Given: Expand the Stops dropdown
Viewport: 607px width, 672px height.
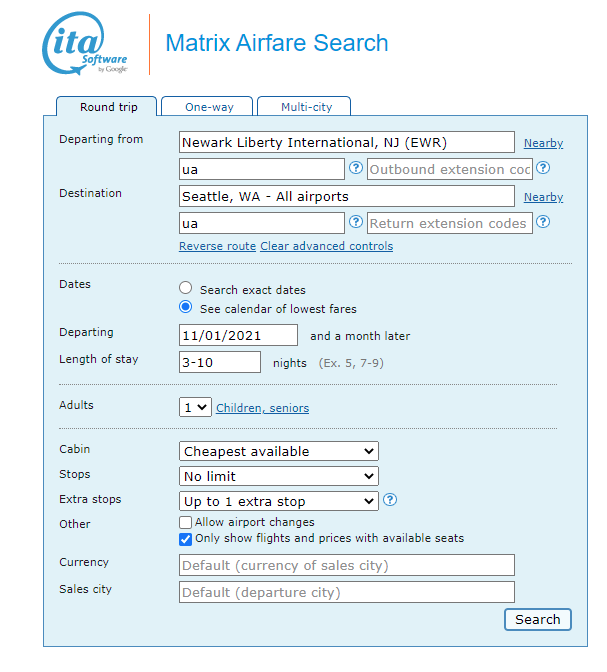Looking at the screenshot, I should 279,477.
